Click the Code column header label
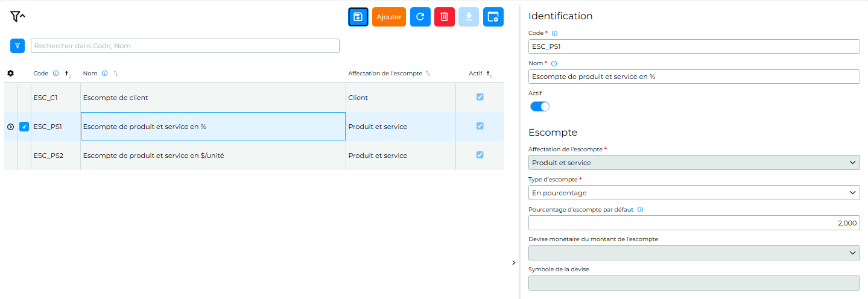868x299 pixels. click(x=41, y=74)
